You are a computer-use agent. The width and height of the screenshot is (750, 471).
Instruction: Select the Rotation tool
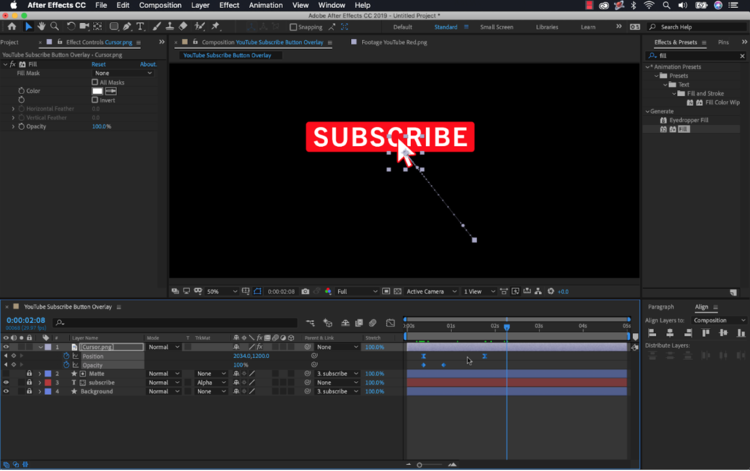tap(71, 27)
